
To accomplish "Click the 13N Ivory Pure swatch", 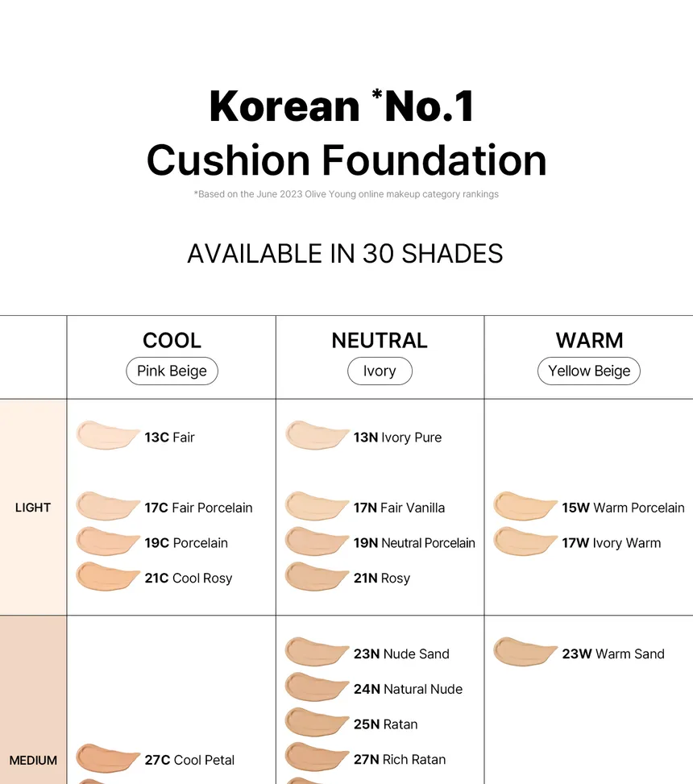I will point(316,436).
